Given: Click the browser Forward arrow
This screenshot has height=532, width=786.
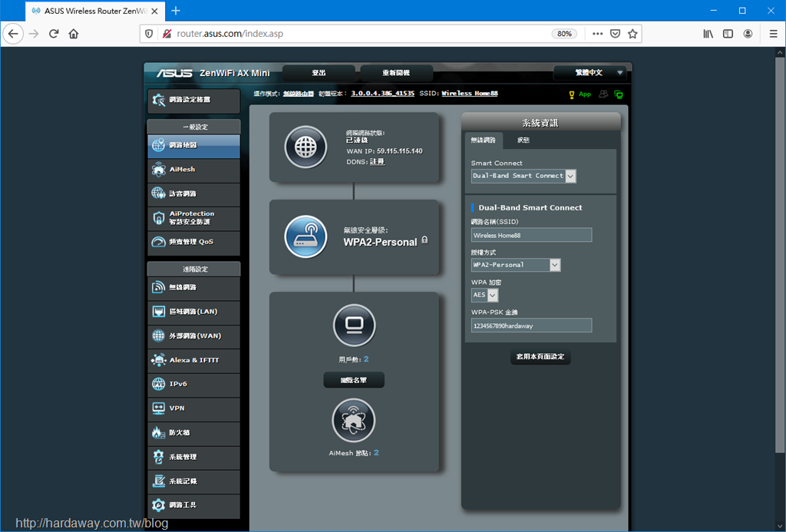Looking at the screenshot, I should [x=34, y=34].
